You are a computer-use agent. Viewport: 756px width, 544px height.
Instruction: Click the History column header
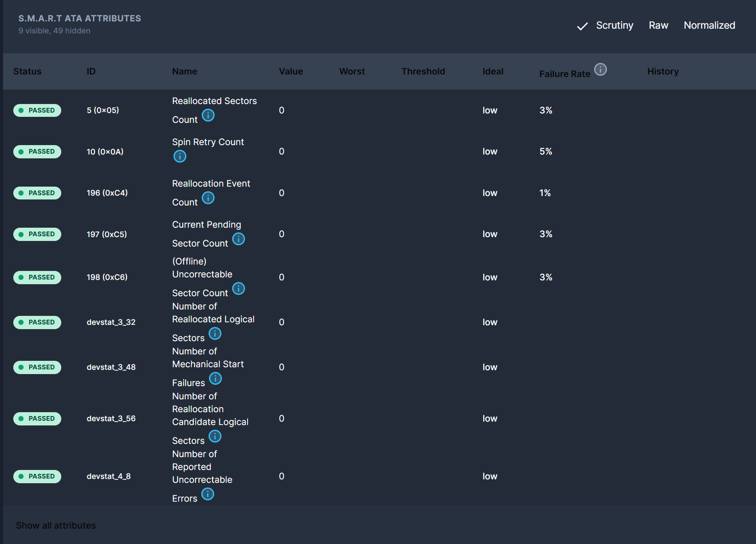(x=663, y=71)
